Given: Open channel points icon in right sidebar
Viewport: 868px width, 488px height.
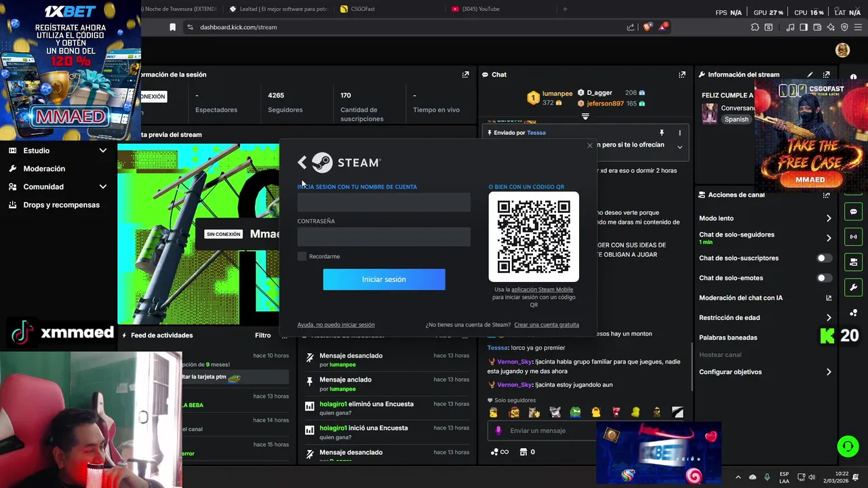Looking at the screenshot, I should (x=853, y=312).
